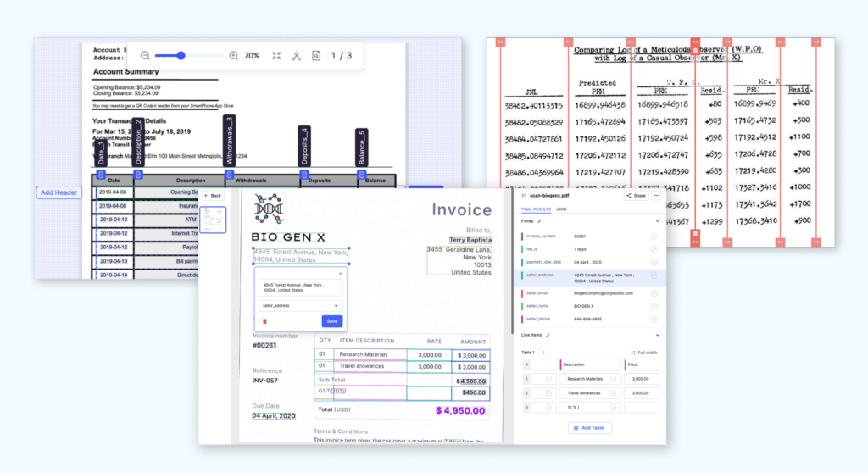The image size is (868, 473).
Task: Switch to the JSON tab
Action: click(x=561, y=209)
